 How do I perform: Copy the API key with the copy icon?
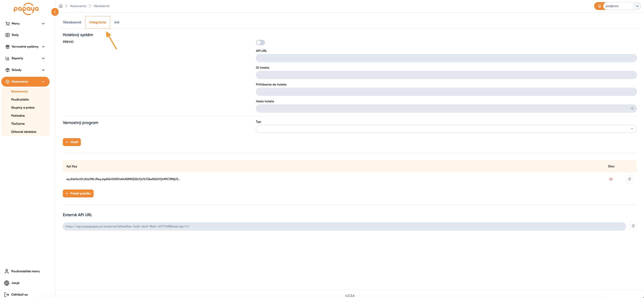coord(629,179)
